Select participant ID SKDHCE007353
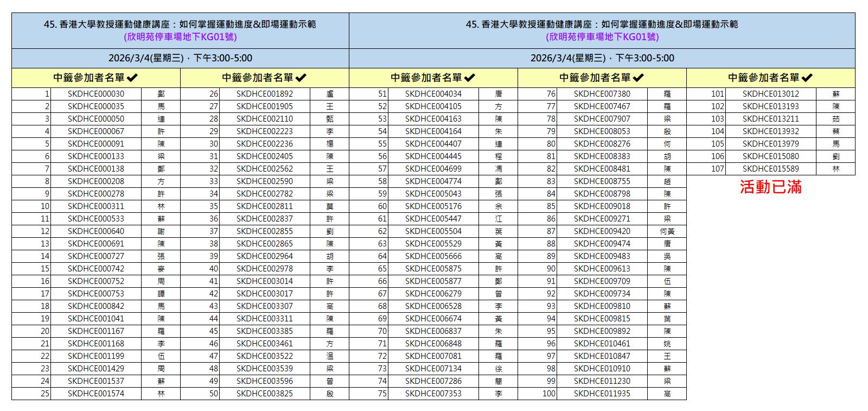 coord(433,394)
